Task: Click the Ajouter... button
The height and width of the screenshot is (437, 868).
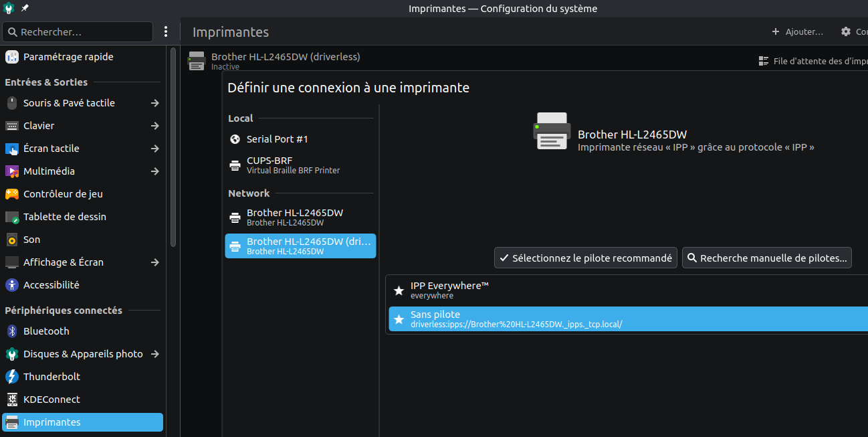Action: coord(797,31)
